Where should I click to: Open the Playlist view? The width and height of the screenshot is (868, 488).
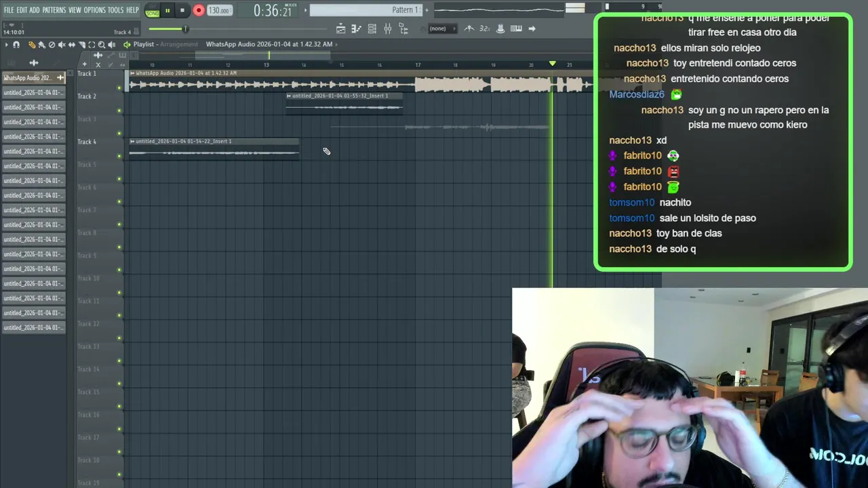pos(340,28)
